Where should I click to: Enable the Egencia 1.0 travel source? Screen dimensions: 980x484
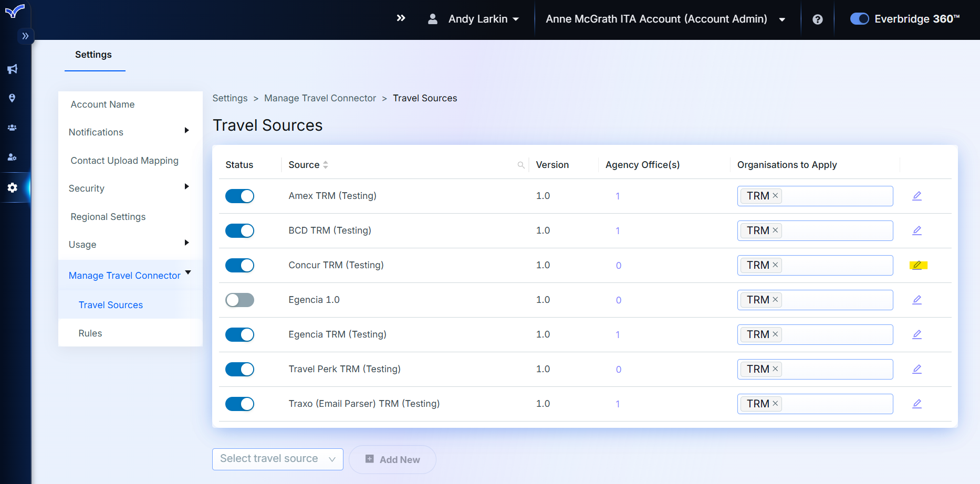click(x=239, y=300)
